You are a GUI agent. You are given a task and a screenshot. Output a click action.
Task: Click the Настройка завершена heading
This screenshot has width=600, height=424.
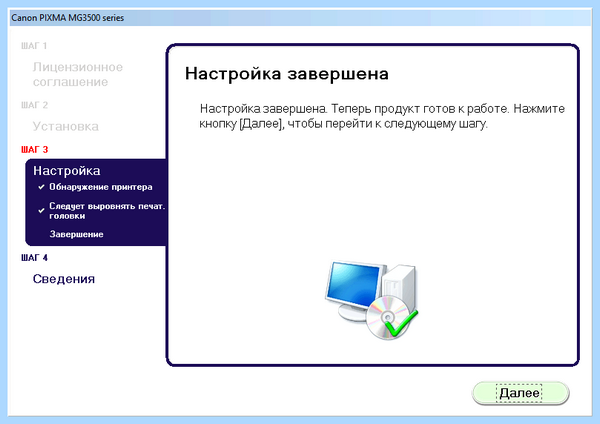click(287, 73)
